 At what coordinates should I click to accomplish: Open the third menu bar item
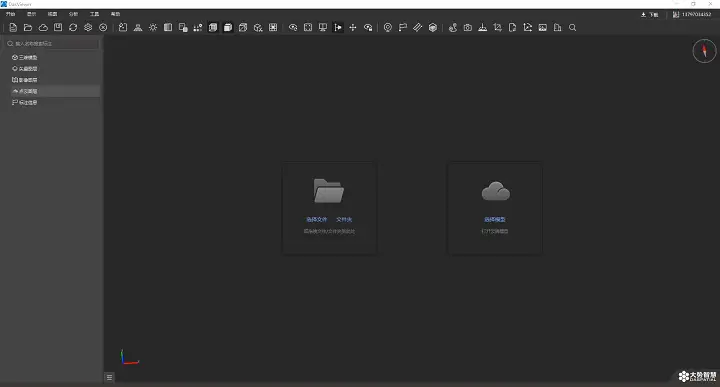click(x=52, y=14)
